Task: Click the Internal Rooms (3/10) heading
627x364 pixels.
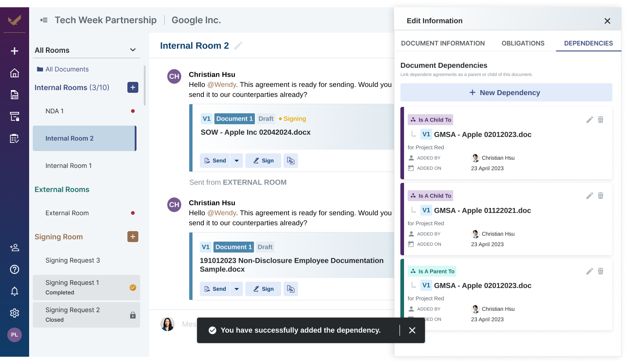Action: click(72, 87)
